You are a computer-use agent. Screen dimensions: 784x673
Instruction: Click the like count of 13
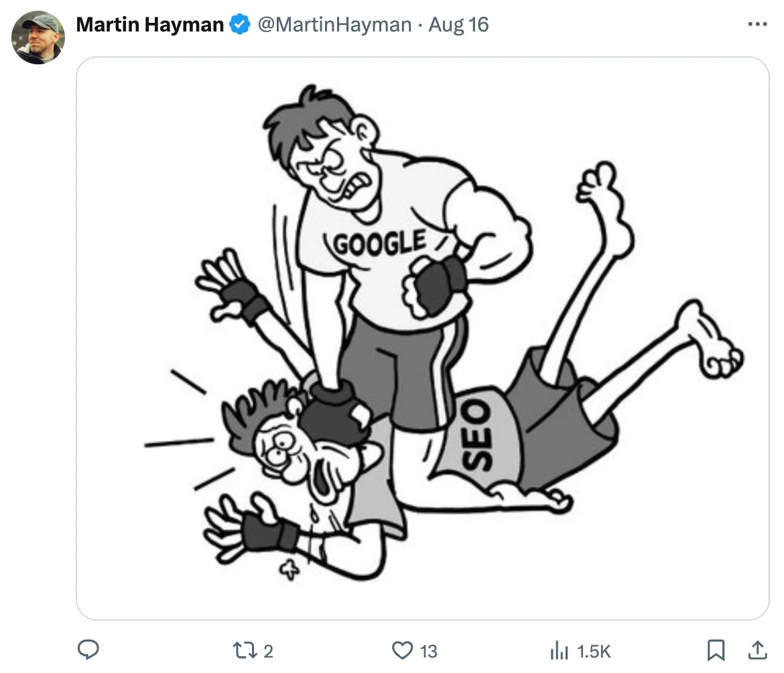pos(428,651)
